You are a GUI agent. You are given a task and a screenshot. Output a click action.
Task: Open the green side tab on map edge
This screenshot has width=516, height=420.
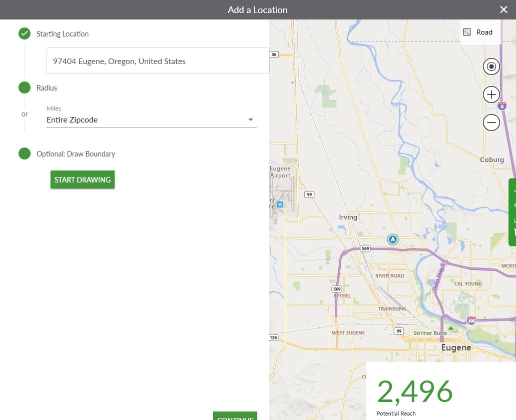click(512, 212)
